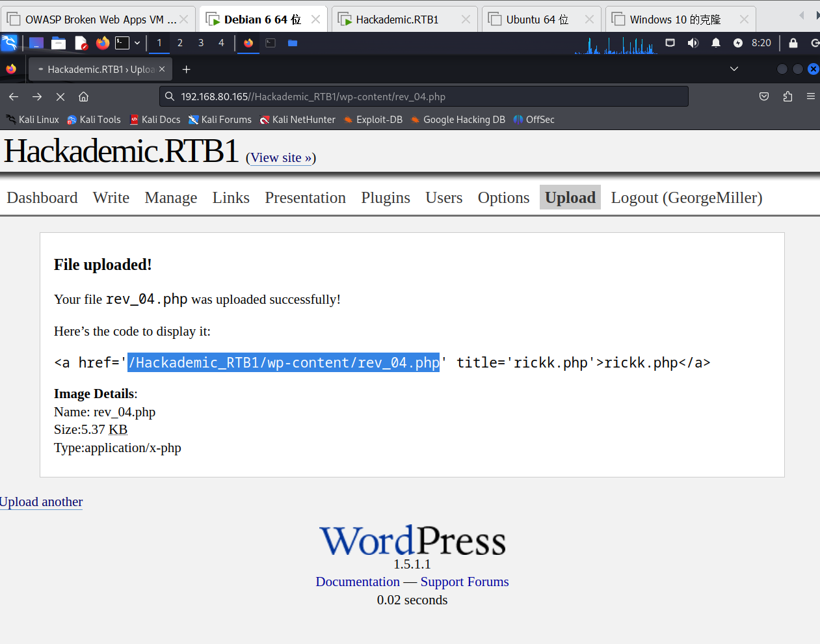
Task: Open the terminal emulator launcher
Action: coord(122,43)
